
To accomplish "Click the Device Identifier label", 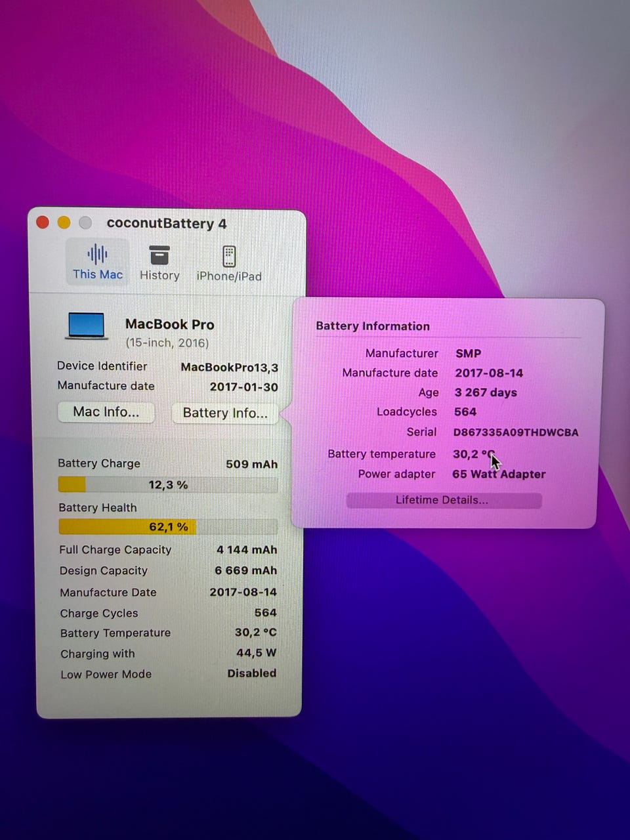I will coord(102,366).
